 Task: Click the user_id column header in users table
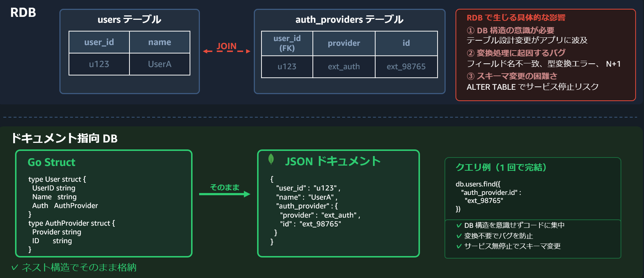(x=99, y=42)
